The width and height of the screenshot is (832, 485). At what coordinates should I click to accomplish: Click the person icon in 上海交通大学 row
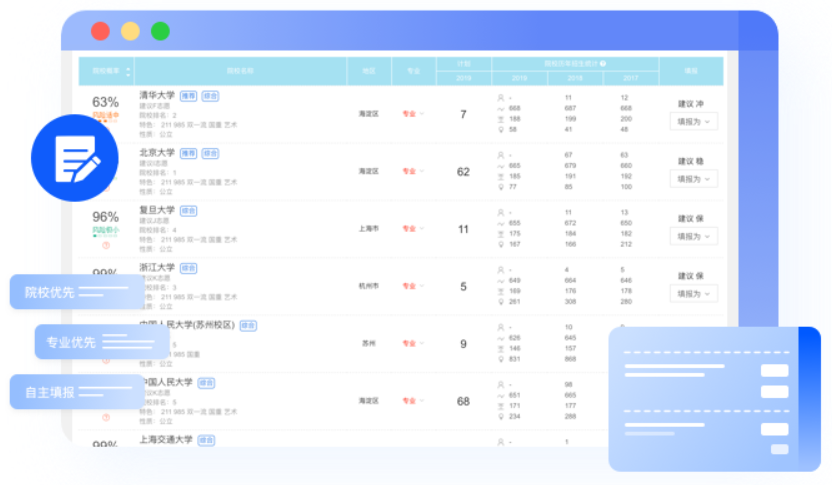(x=500, y=441)
